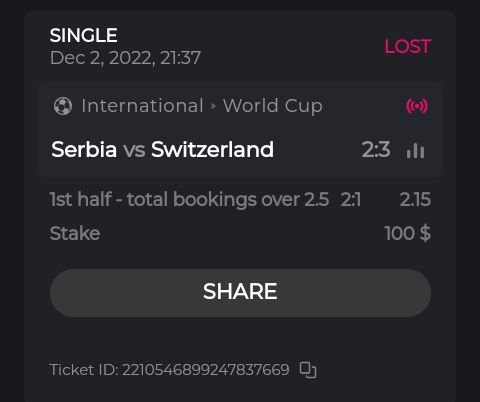480x402 pixels.
Task: Open match statistics bar chart icon
Action: tap(415, 150)
